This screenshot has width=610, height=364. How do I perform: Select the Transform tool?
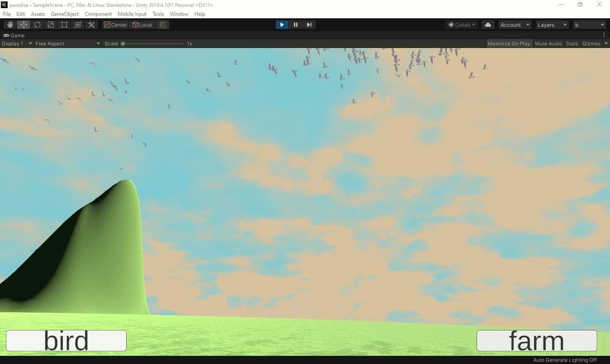78,25
